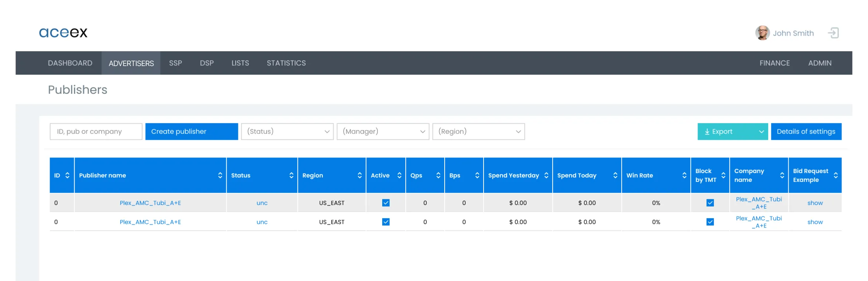868x281 pixels.
Task: Expand the Manager filter dropdown
Action: tap(383, 131)
